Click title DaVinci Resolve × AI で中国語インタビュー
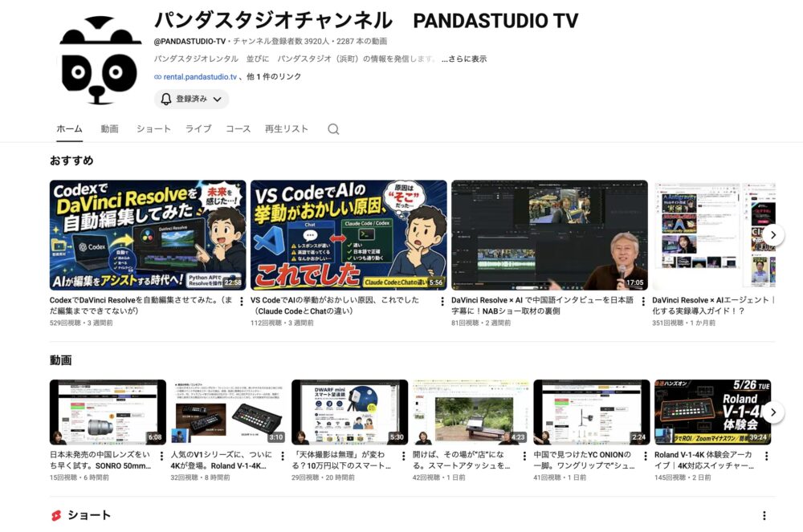This screenshot has height=532, width=803. [542, 306]
